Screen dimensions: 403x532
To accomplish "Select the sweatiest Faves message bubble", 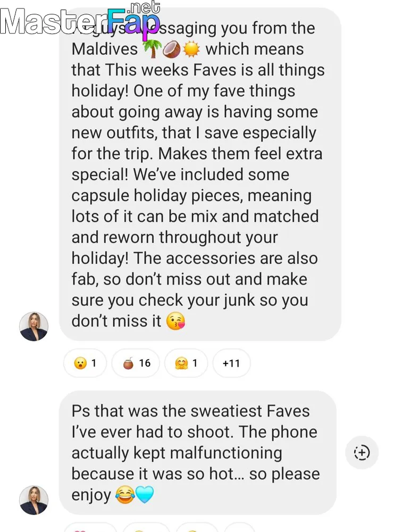I will point(198,453).
